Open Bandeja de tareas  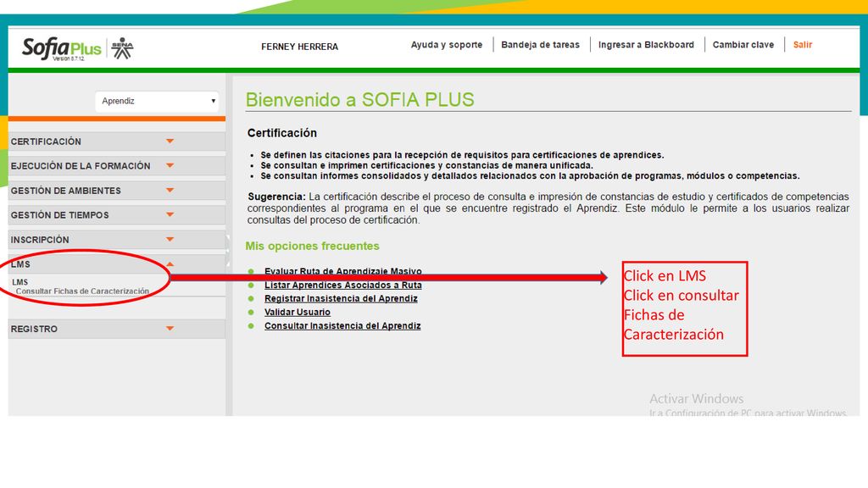click(540, 45)
